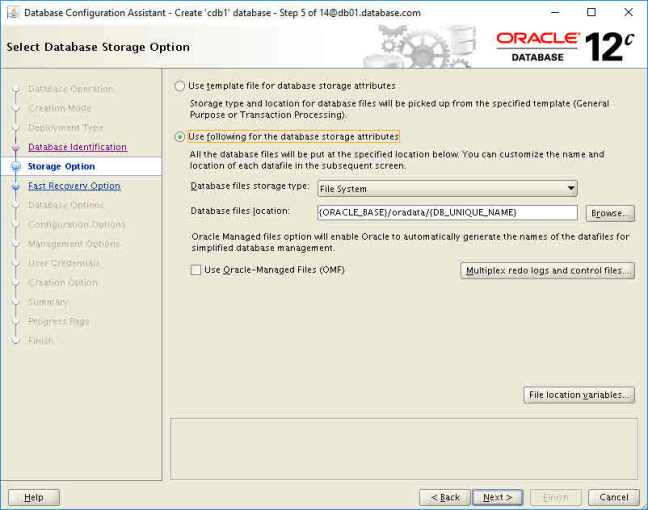Open the Database files storage type dropdown

pyautogui.click(x=446, y=188)
